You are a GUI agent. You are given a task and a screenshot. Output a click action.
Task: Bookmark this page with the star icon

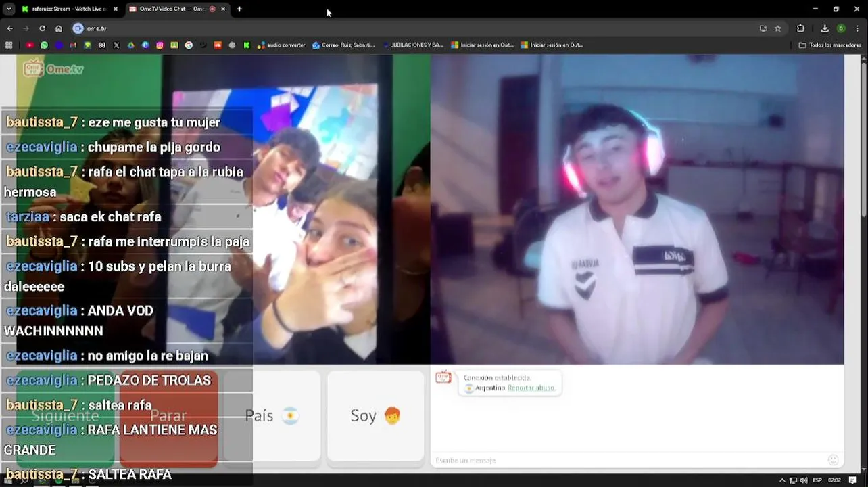click(778, 28)
